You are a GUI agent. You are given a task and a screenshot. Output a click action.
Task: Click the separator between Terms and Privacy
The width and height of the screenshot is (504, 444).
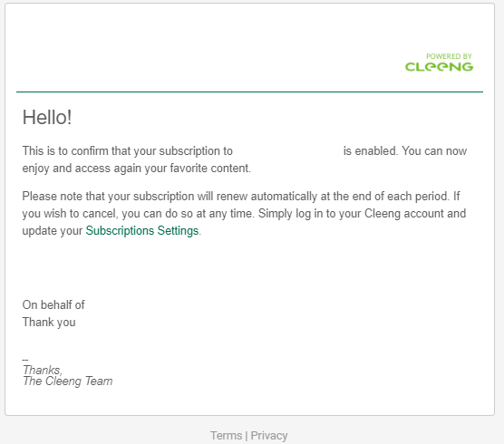tap(247, 436)
